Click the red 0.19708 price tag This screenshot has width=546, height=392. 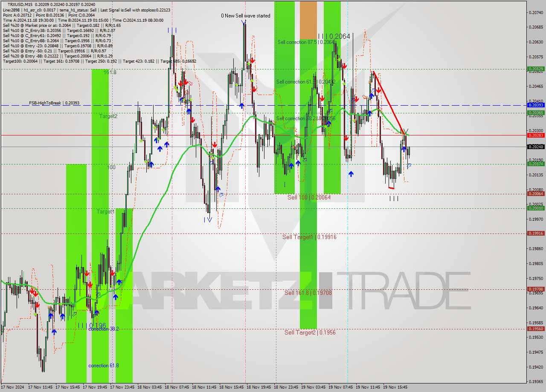(536, 289)
